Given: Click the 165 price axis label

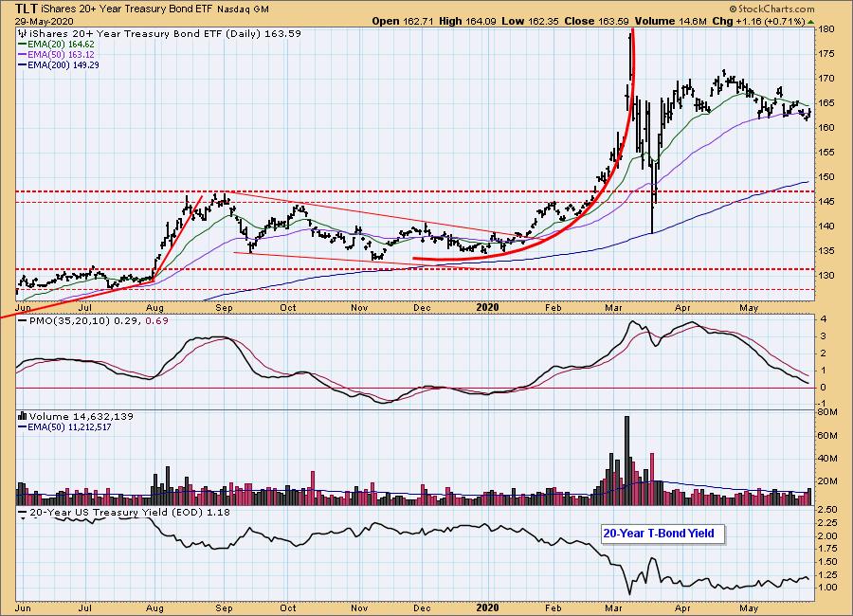Looking at the screenshot, I should pos(826,103).
